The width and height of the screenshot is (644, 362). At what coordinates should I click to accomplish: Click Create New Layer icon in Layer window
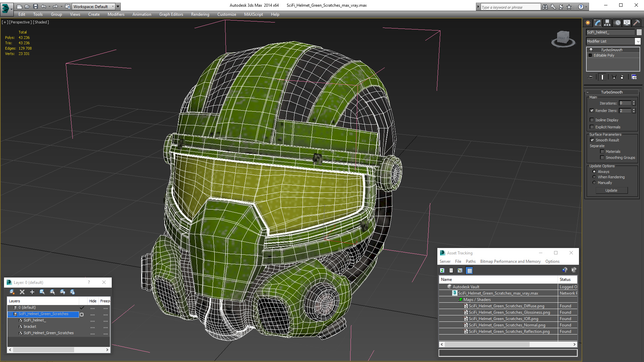[x=12, y=292]
